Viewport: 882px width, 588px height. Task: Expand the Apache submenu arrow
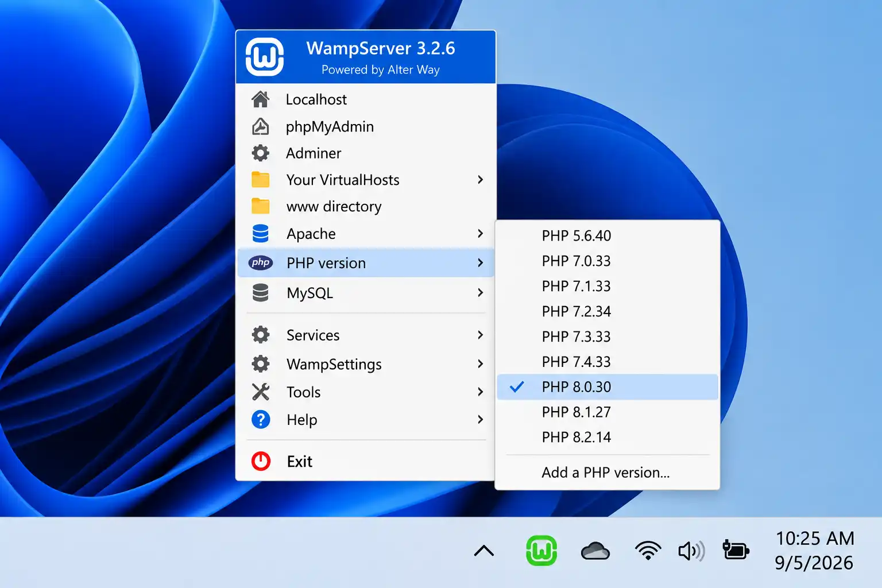tap(481, 233)
